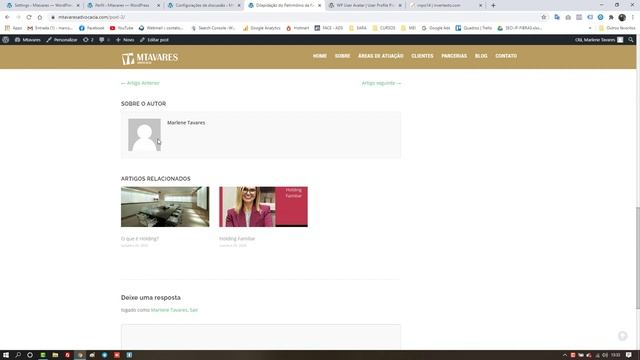This screenshot has width=640, height=360.
Task: Click the Sair logout link
Action: click(x=193, y=310)
